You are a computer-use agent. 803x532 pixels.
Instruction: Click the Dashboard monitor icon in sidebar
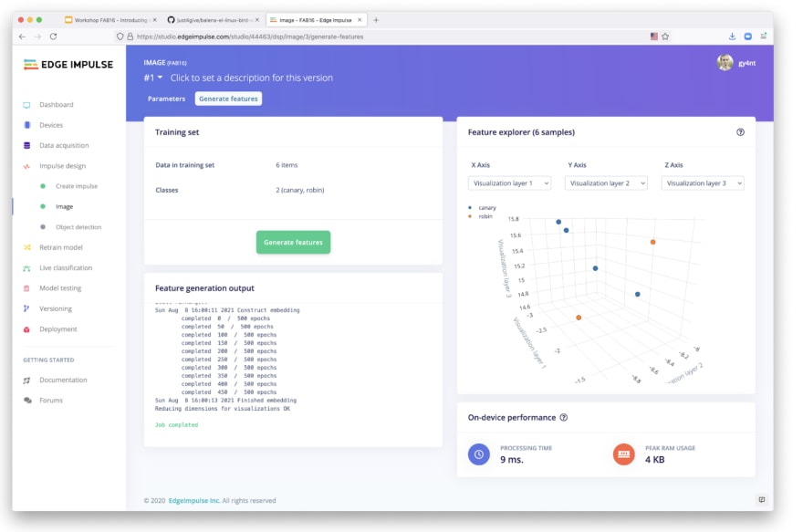[26, 105]
